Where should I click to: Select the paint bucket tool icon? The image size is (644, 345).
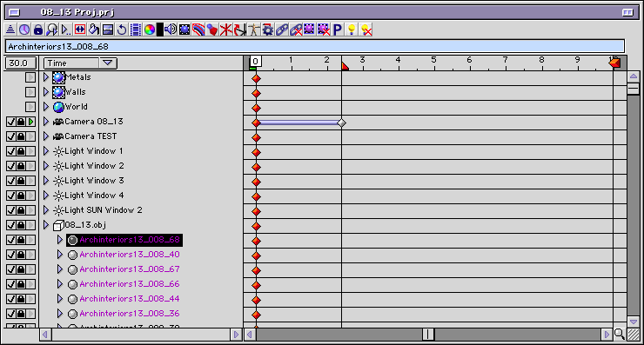click(94, 30)
